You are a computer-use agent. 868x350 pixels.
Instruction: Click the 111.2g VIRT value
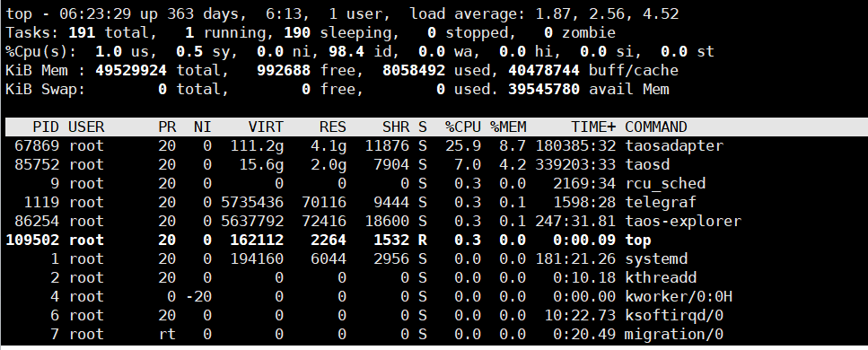coord(257,146)
